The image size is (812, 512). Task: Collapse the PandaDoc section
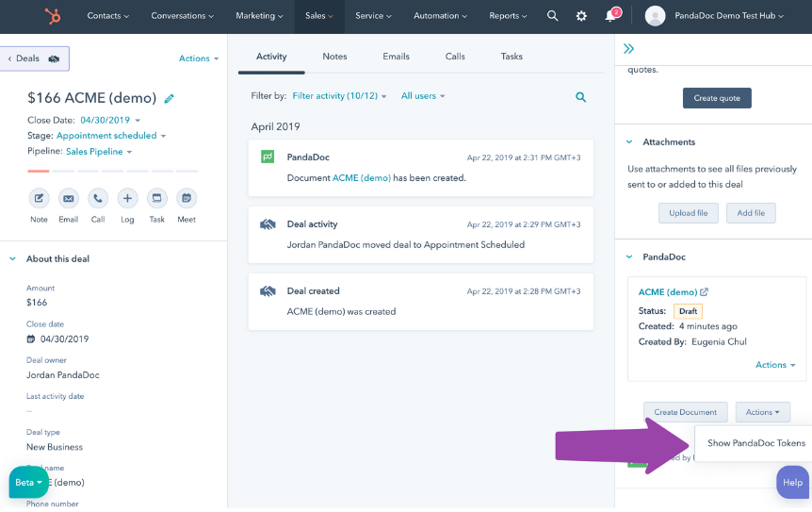629,257
